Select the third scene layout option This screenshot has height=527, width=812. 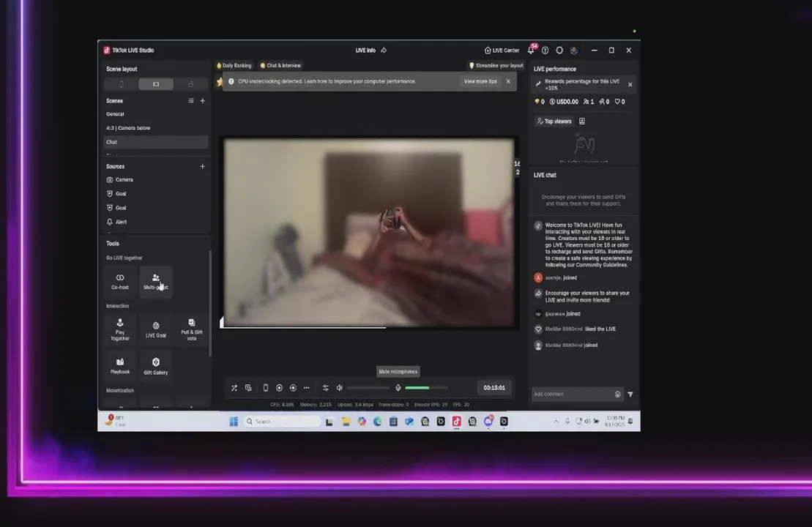[x=190, y=84]
